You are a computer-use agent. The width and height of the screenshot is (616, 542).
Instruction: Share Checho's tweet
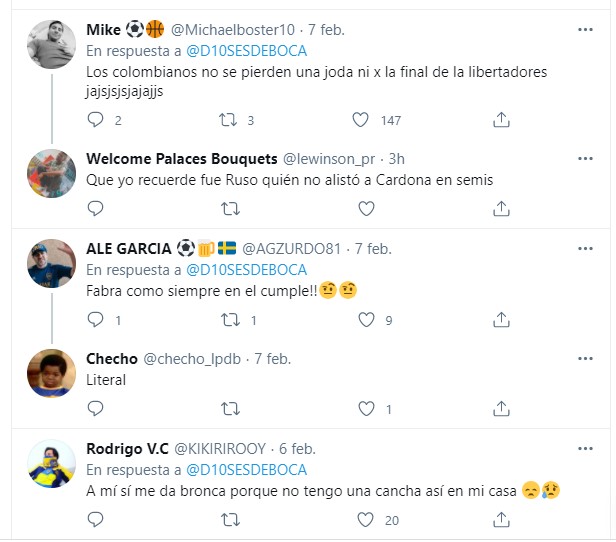click(501, 408)
